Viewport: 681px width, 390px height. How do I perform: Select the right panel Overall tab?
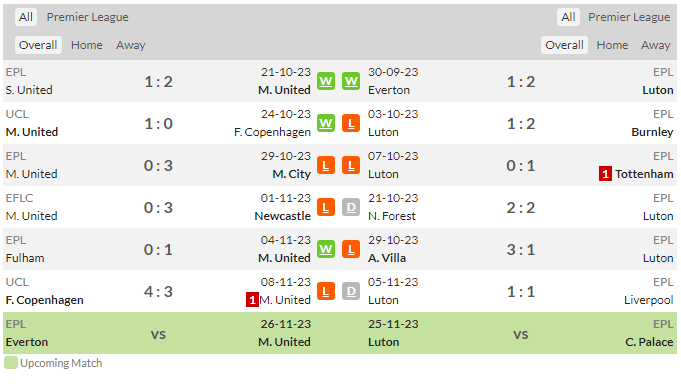click(x=564, y=45)
